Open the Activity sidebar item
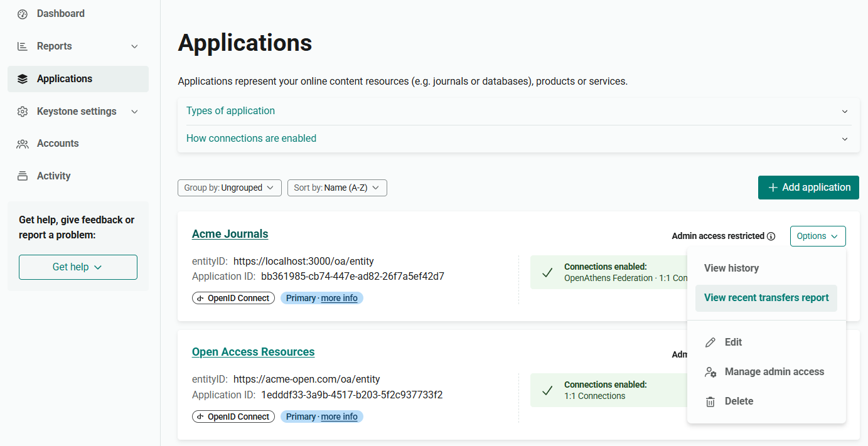The width and height of the screenshot is (868, 446). point(78,176)
